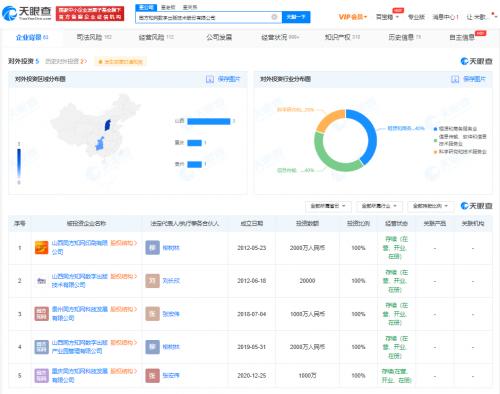Screen dimensions: 500x394
Task: Click legal representative avatar in row 4
Action: click(x=152, y=347)
